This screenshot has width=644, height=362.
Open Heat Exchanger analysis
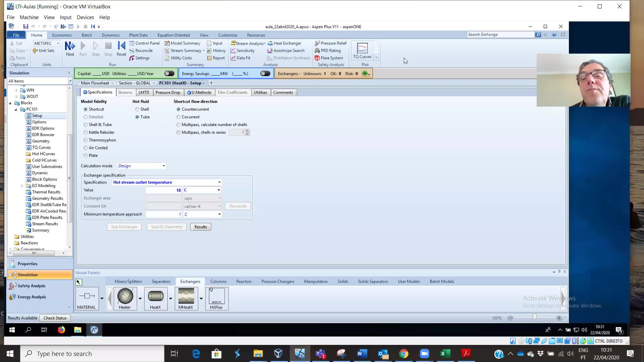pos(284,43)
